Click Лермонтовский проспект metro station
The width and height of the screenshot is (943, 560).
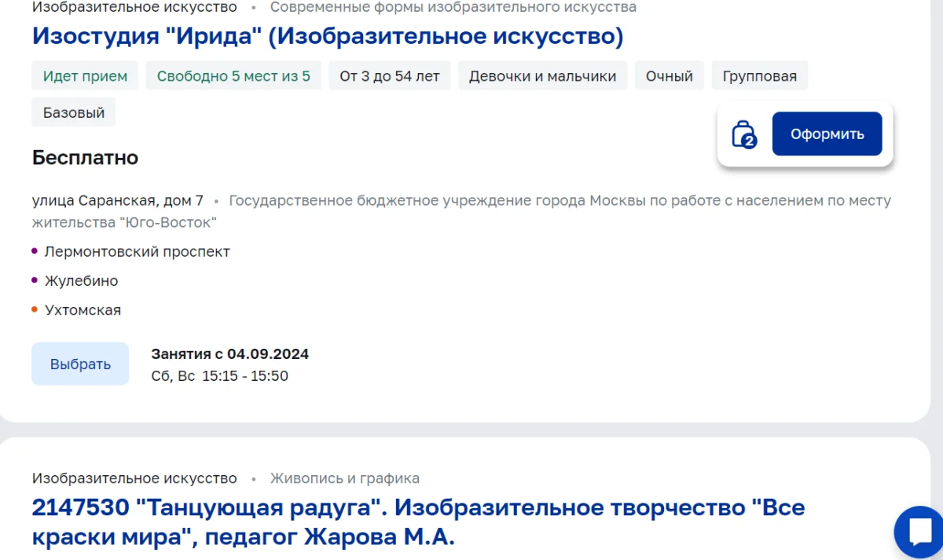(x=138, y=252)
